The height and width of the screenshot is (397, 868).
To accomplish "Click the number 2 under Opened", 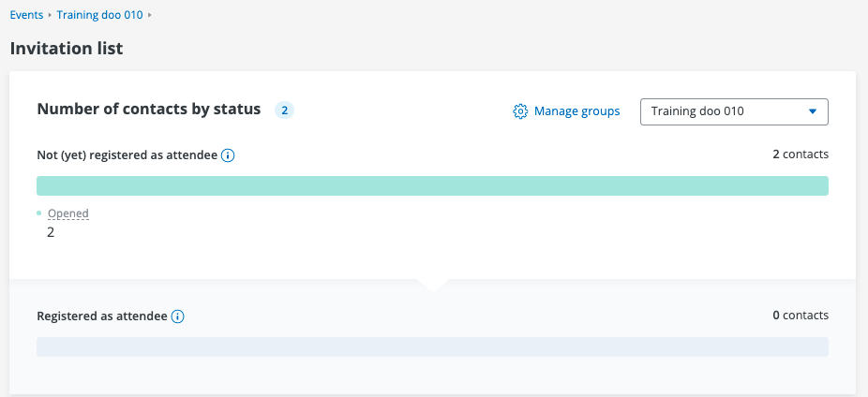I will click(x=51, y=232).
